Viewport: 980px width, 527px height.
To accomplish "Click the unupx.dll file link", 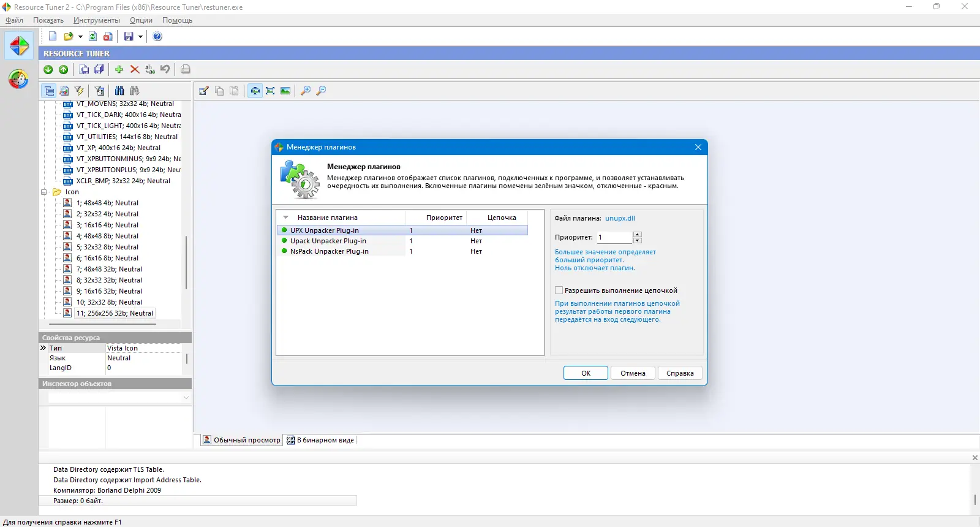I will coord(620,218).
